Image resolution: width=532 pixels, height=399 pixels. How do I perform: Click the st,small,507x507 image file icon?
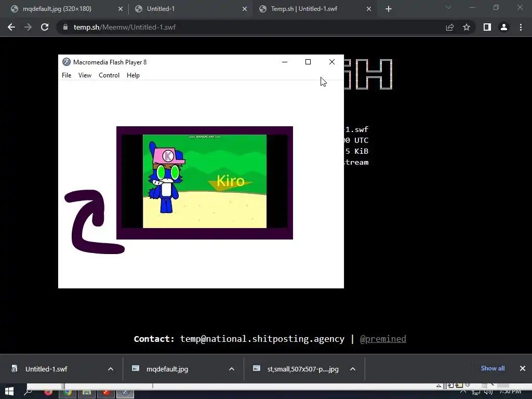(x=257, y=368)
